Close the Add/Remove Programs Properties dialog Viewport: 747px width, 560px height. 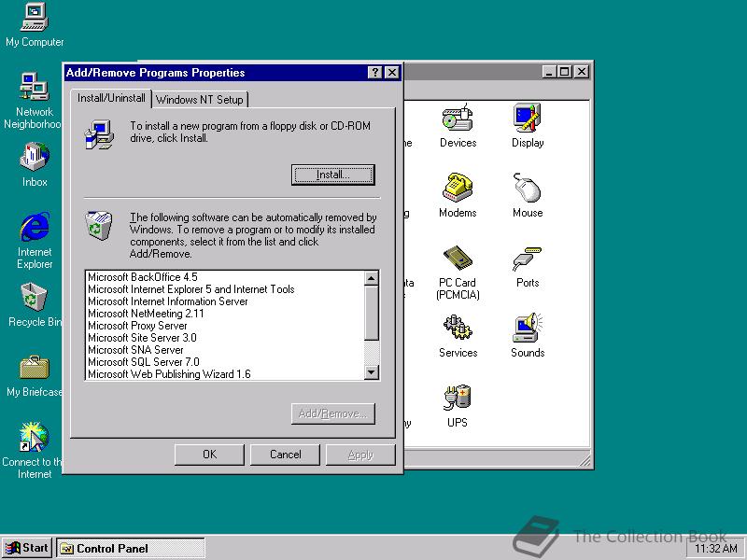tap(391, 73)
